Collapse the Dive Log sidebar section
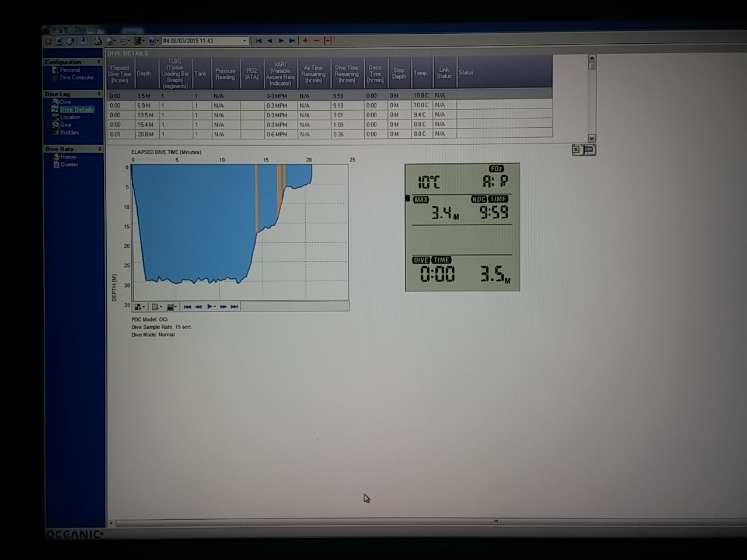Viewport: 747px width, 560px height. 99,94
